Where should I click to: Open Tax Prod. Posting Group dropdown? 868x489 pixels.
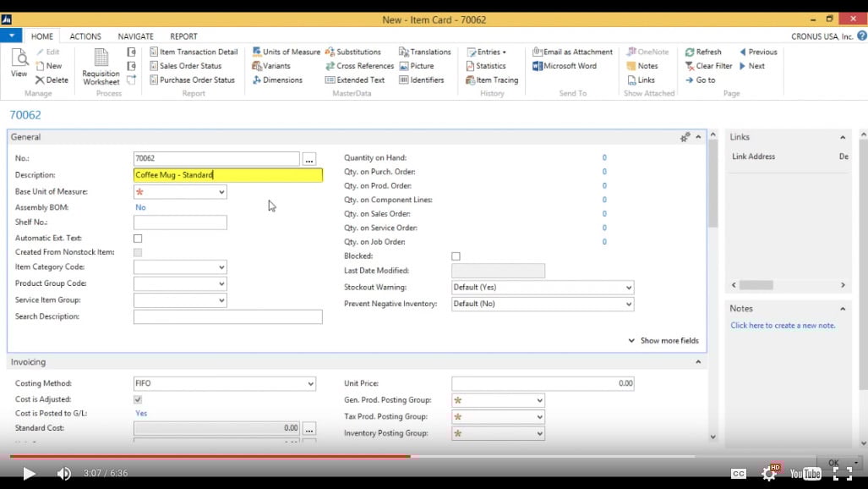tap(539, 417)
